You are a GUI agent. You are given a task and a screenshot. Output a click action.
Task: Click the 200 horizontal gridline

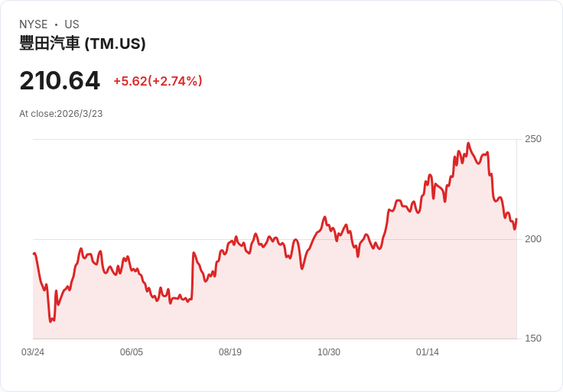(275, 239)
